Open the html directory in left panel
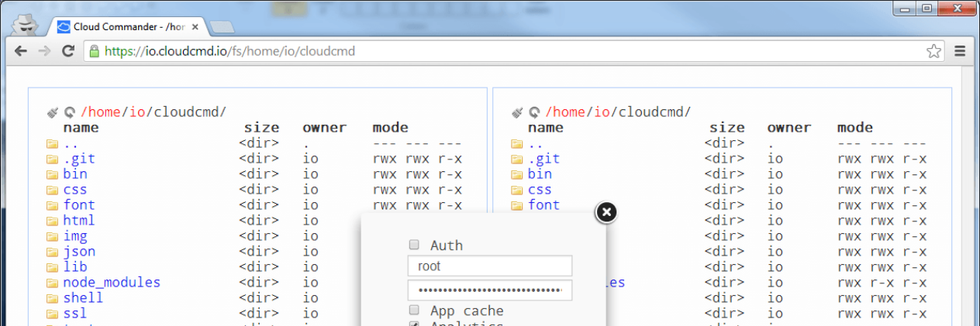This screenshot has width=980, height=326. point(79,220)
